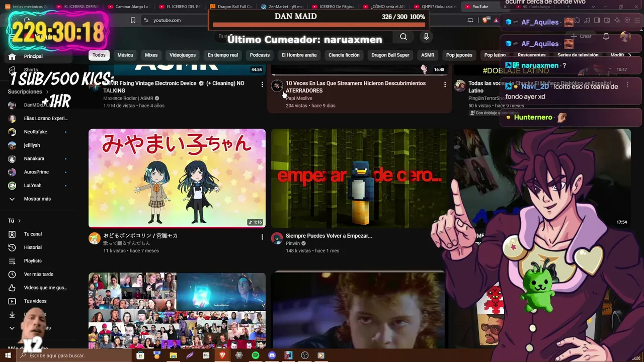Open the Principal home icon in sidebar

[12, 56]
